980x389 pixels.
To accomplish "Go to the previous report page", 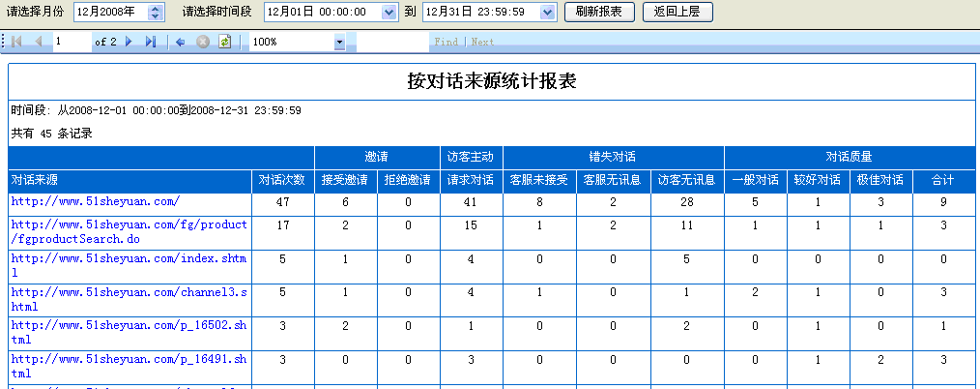I will 39,42.
